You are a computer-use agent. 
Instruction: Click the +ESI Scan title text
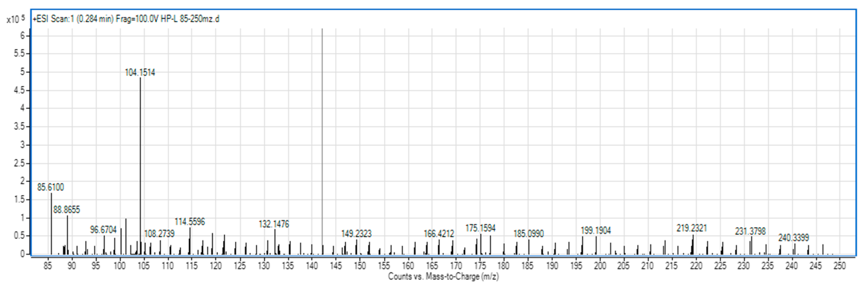click(126, 19)
